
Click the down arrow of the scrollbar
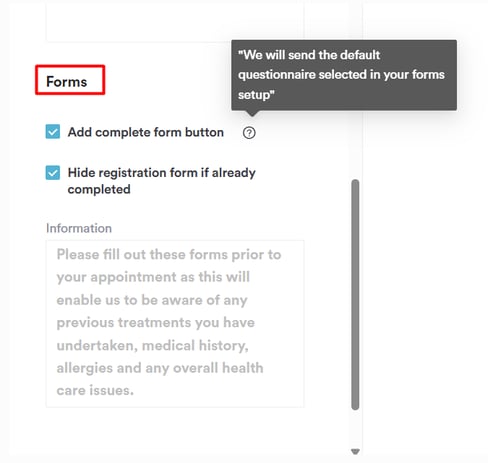click(355, 451)
